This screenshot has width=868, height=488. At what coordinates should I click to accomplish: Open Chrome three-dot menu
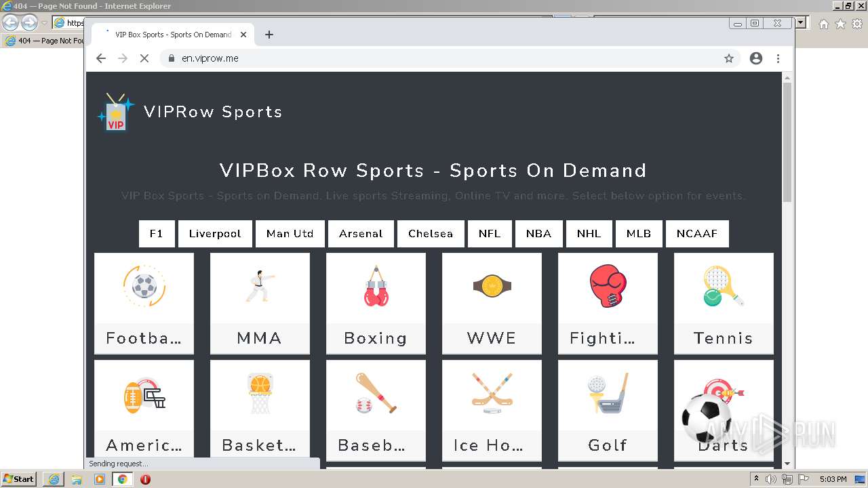[778, 58]
